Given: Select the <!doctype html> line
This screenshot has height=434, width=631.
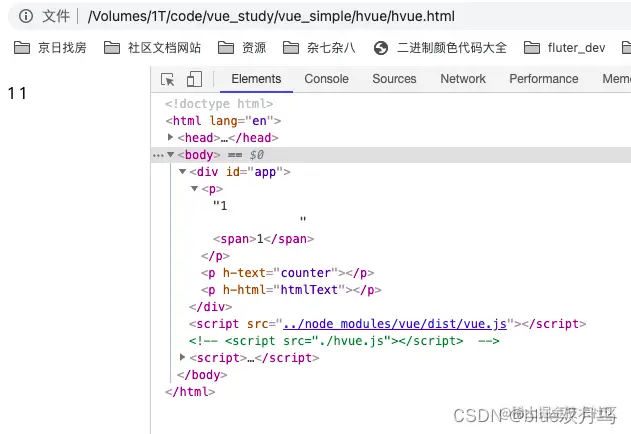Looking at the screenshot, I should click(219, 104).
